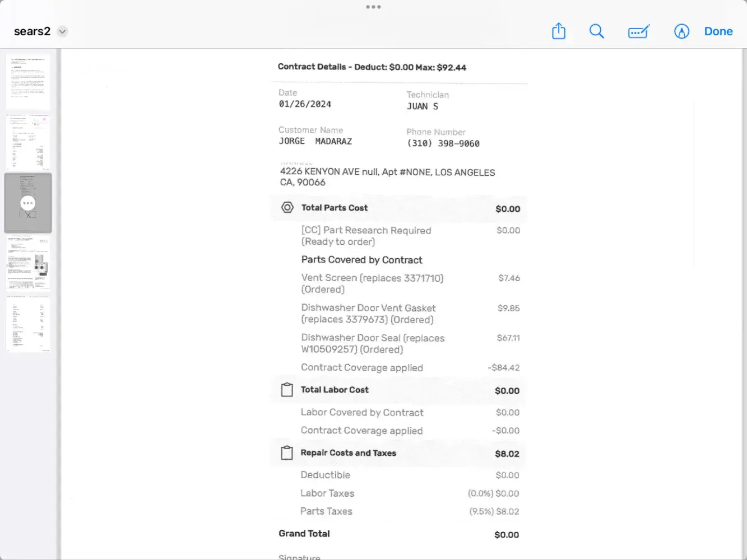Image resolution: width=747 pixels, height=560 pixels.
Task: Expand the chevron next to sears2 title
Action: point(63,31)
